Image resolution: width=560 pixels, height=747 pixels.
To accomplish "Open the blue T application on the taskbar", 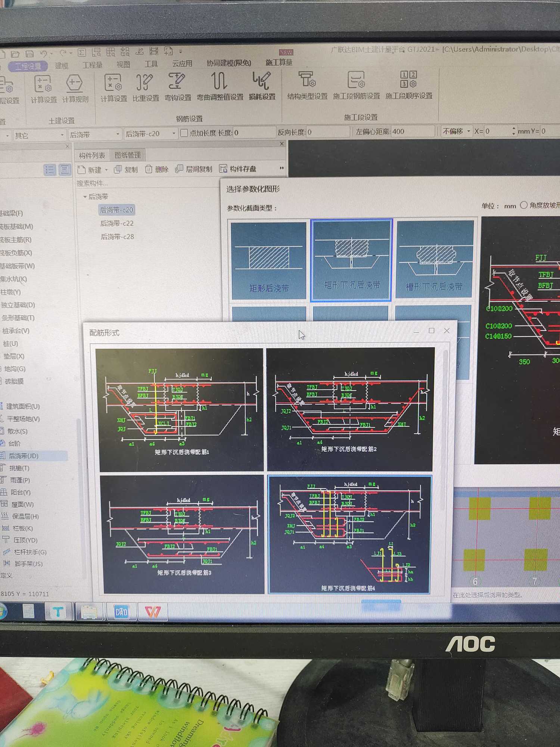I will tap(58, 612).
